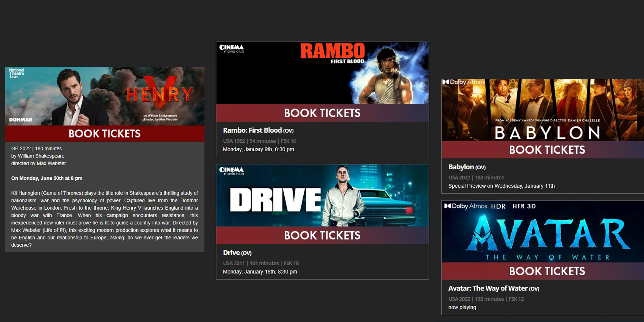Select 'USA 1982 | 94 minutes | FSK 16' text
The width and height of the screenshot is (644, 322).
[260, 141]
